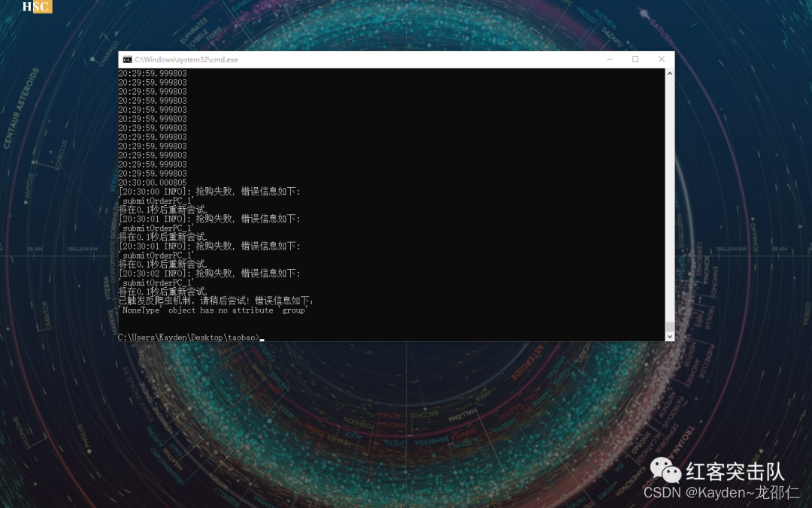The width and height of the screenshot is (812, 508).
Task: Click scrollbar down arrow in cmd window
Action: click(x=670, y=336)
